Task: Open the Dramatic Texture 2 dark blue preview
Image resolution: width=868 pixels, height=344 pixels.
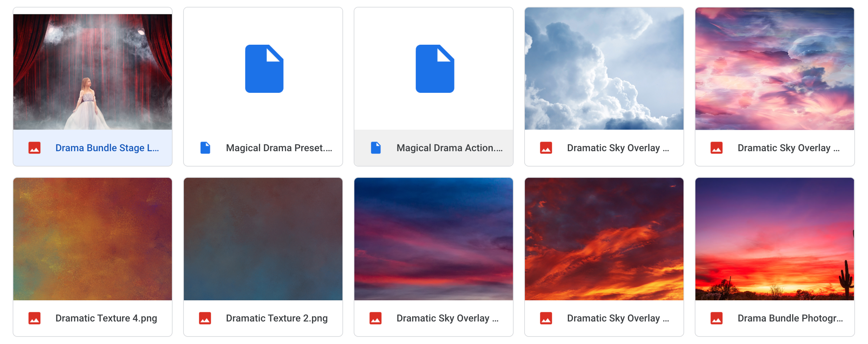Action: [x=263, y=239]
